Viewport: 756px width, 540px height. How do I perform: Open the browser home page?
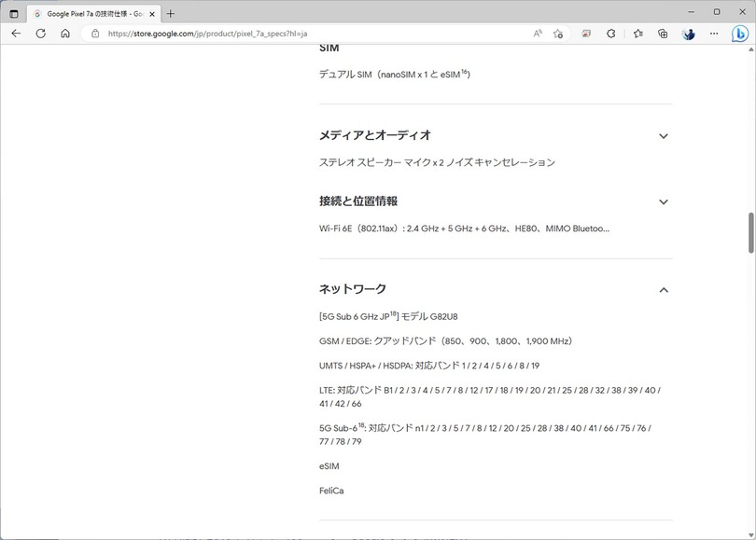(x=65, y=34)
